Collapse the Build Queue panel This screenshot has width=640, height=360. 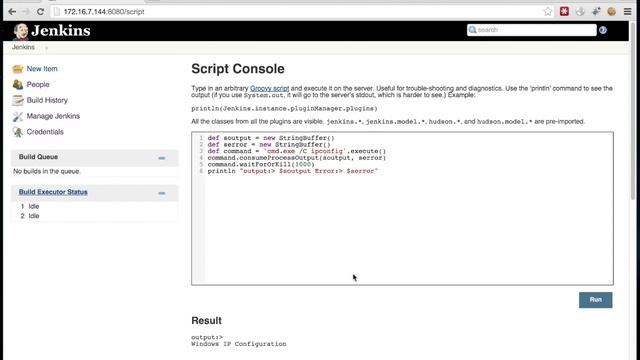(x=162, y=158)
